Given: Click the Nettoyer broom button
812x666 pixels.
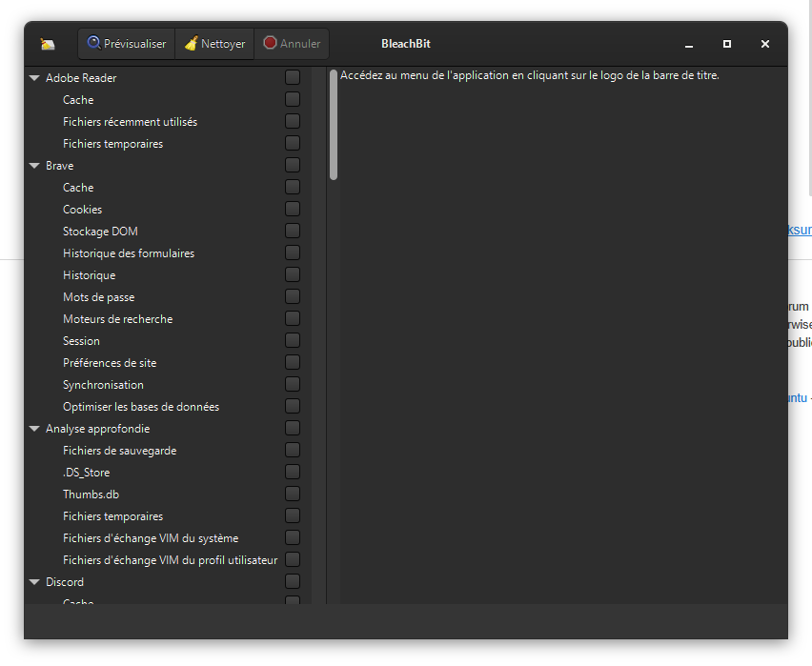Looking at the screenshot, I should [214, 44].
